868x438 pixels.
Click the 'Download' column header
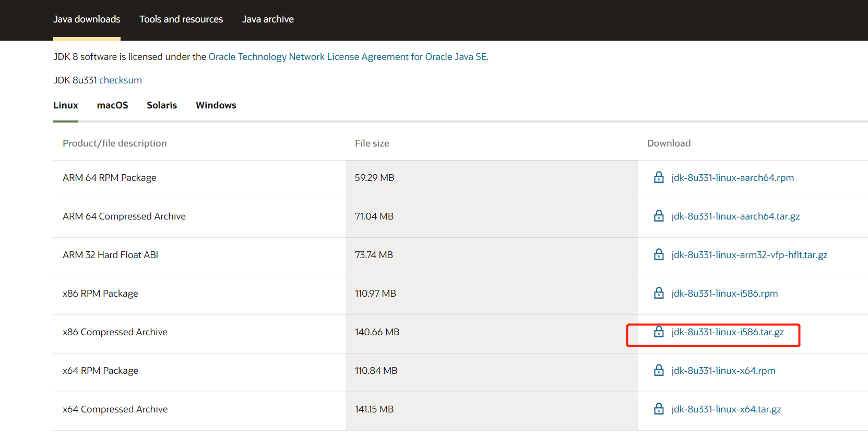(x=669, y=143)
